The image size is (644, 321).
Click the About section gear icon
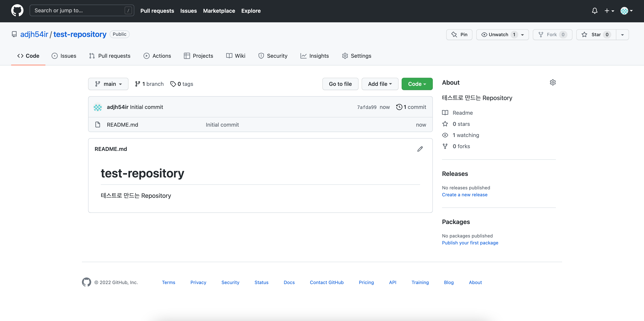coord(552,82)
